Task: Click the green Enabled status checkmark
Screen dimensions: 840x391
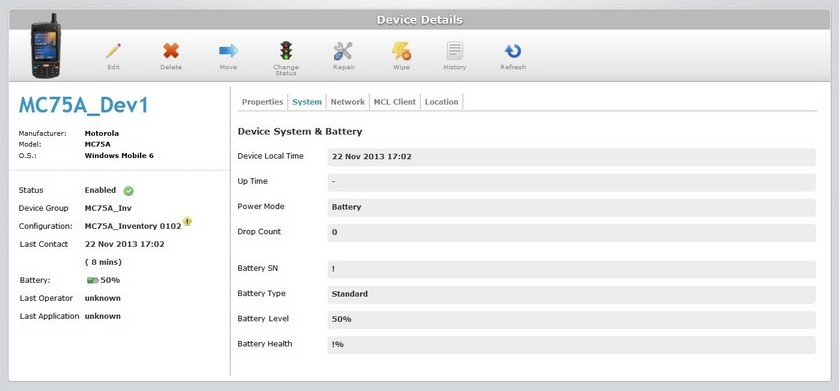Action: click(x=129, y=191)
